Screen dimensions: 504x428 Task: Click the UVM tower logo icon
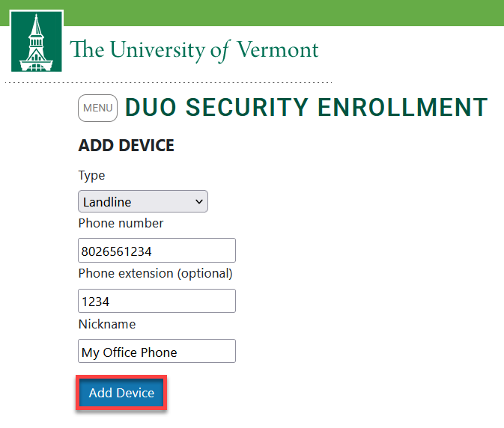click(x=37, y=41)
